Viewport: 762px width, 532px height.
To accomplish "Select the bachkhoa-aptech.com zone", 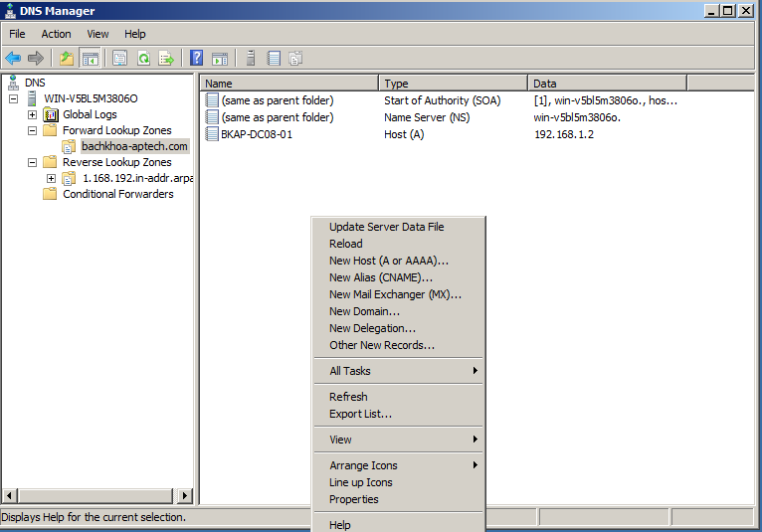I will 134,146.
